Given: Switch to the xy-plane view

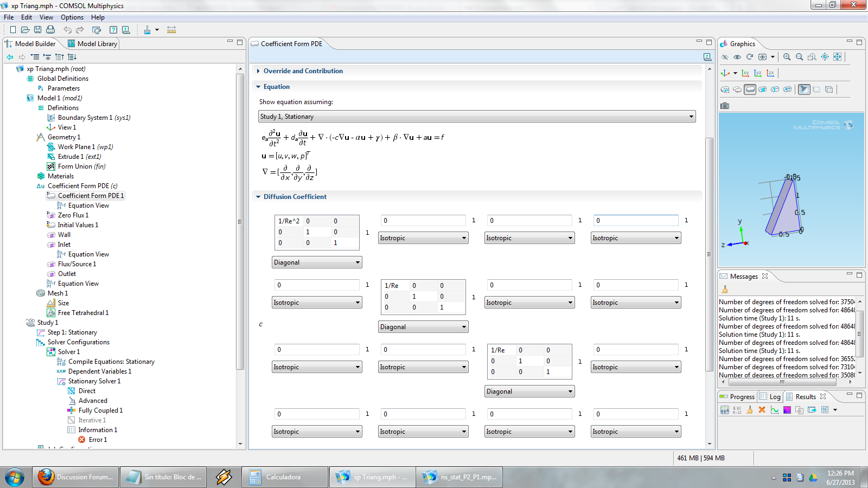Looking at the screenshot, I should pos(745,73).
